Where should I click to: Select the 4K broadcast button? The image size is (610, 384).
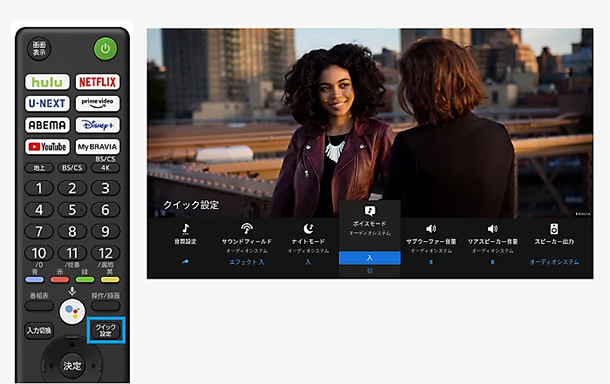[105, 168]
